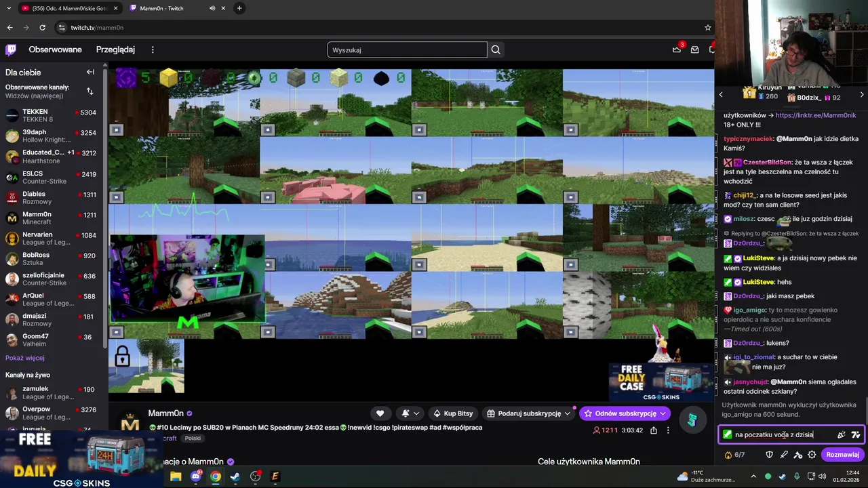Open the Nervarien channel in sidebar
868x488 pixels.
pyautogui.click(x=51, y=238)
